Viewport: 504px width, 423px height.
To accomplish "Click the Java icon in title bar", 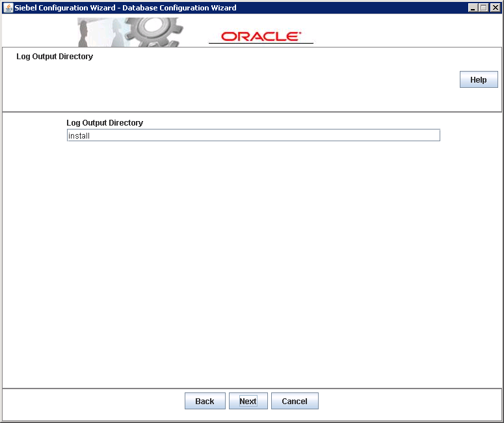I will (8, 7).
